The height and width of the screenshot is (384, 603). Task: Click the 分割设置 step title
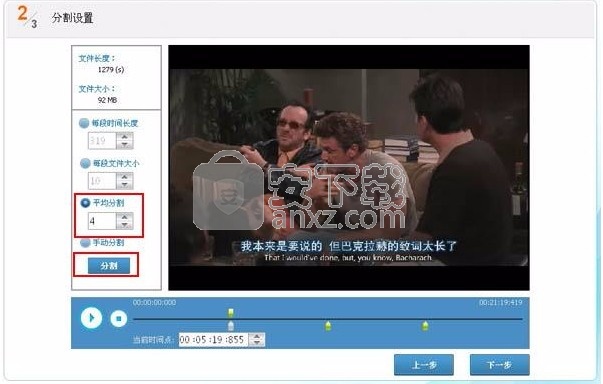[73, 18]
